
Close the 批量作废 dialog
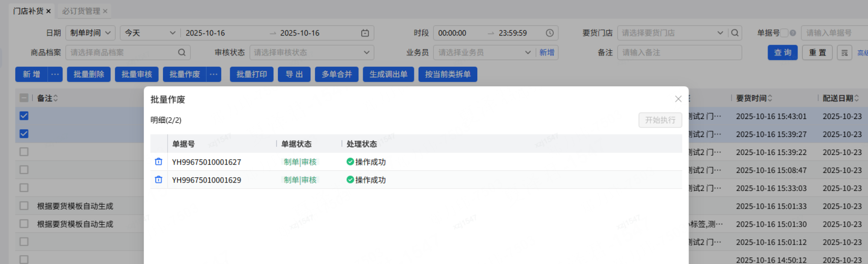tap(678, 99)
